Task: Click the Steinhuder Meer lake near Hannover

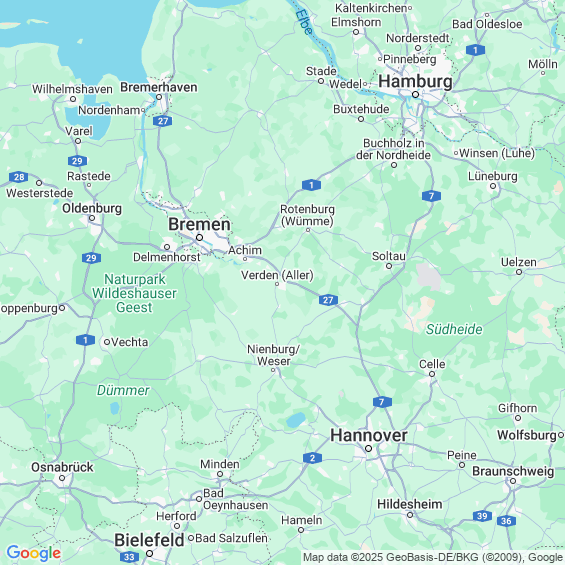Action: pyautogui.click(x=296, y=420)
